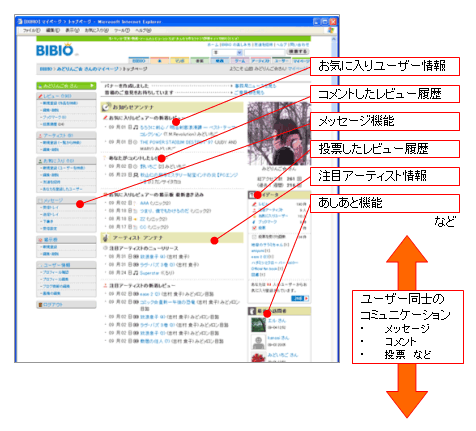
Task: Click the door icon beside ログアウト
Action: coord(40,305)
